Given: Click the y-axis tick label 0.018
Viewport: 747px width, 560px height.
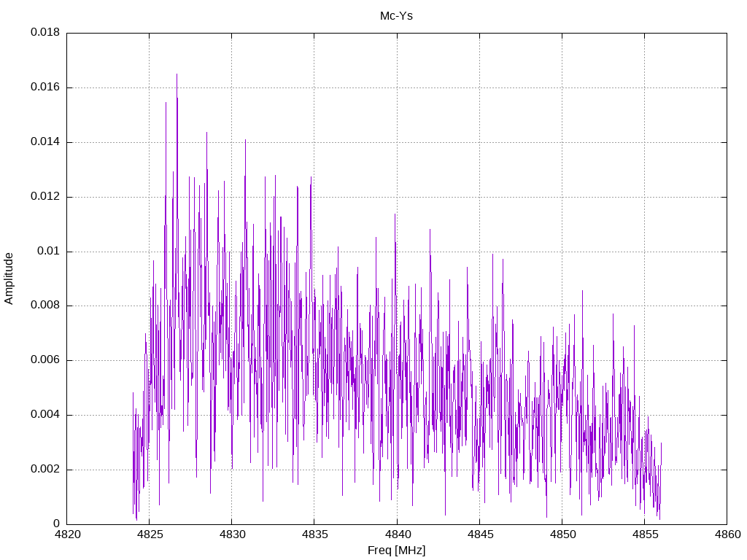Looking at the screenshot, I should (45, 32).
